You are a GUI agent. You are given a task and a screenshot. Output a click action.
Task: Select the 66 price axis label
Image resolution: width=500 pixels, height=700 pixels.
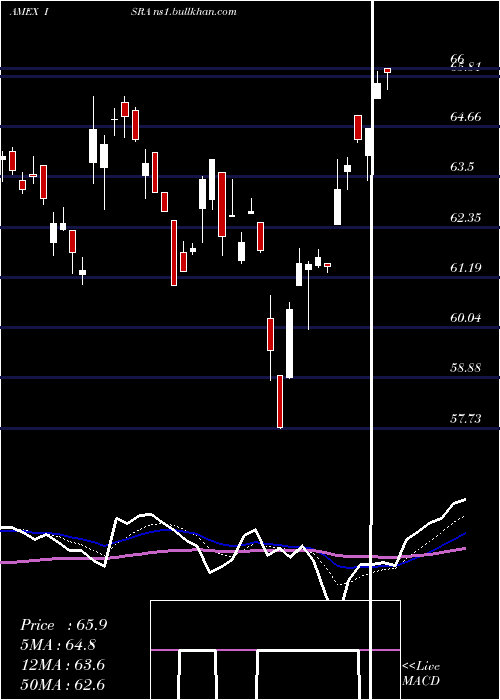tap(458, 58)
